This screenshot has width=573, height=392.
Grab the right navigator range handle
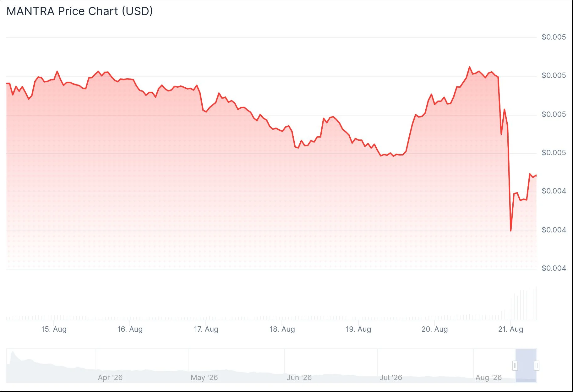pos(537,366)
